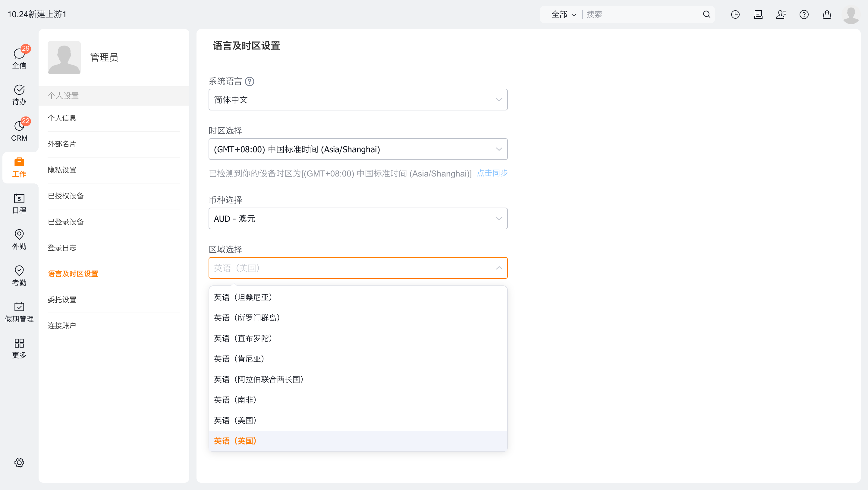Click the help icon beside 系统语言
868x490 pixels.
click(x=249, y=81)
